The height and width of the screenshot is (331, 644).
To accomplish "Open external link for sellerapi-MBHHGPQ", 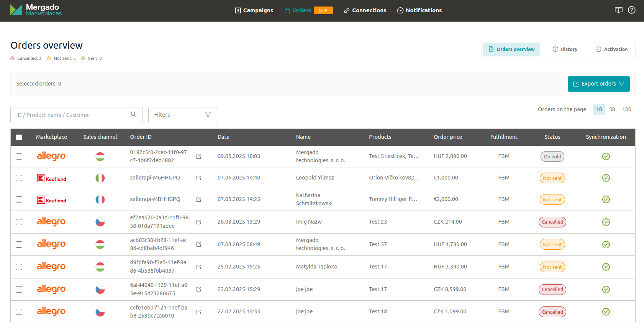I will 198,199.
